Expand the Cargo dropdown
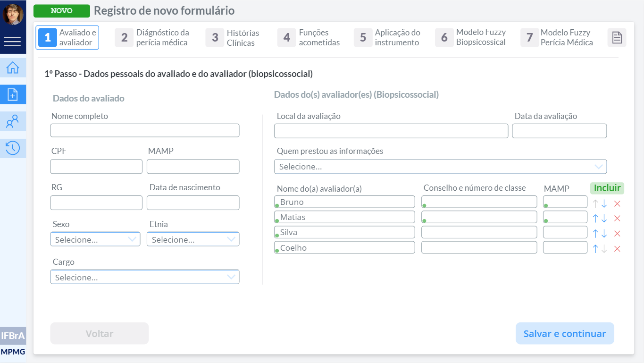644x363 pixels. pyautogui.click(x=145, y=277)
